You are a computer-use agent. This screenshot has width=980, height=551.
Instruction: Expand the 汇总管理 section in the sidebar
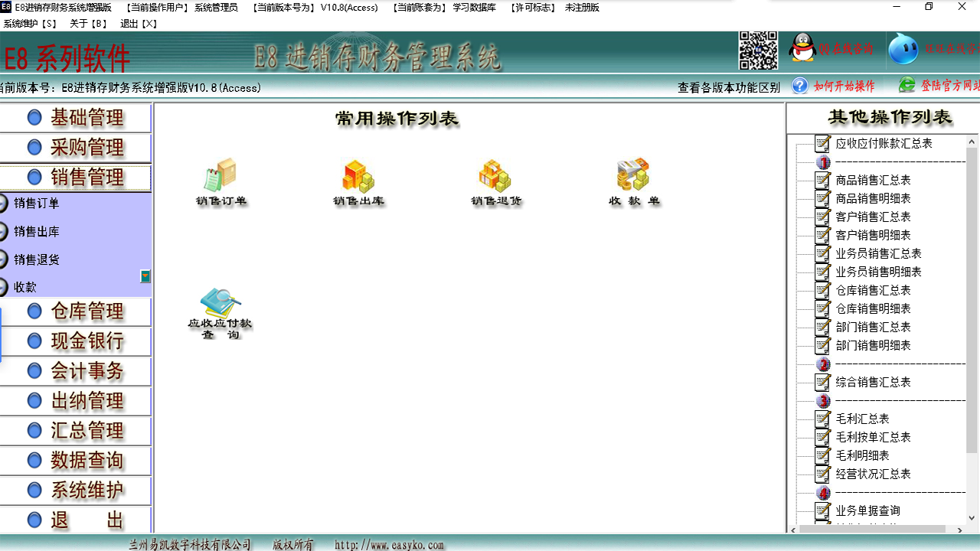coord(77,430)
